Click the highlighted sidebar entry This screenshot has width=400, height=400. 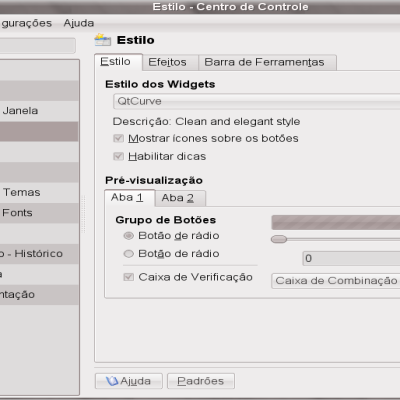pyautogui.click(x=39, y=131)
